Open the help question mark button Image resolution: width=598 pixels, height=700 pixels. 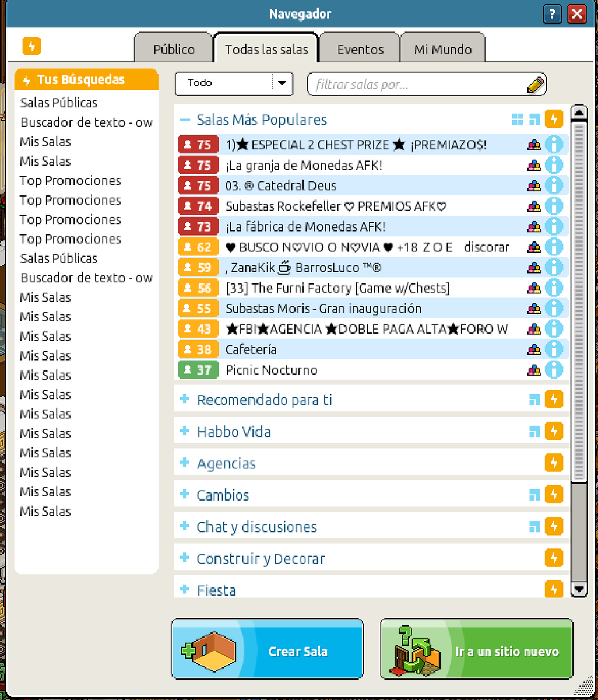pyautogui.click(x=551, y=13)
